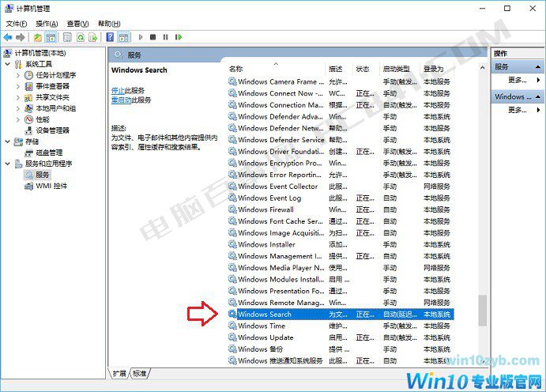The image size is (546, 392).
Task: Switch to the 标准 tab
Action: coord(140,374)
